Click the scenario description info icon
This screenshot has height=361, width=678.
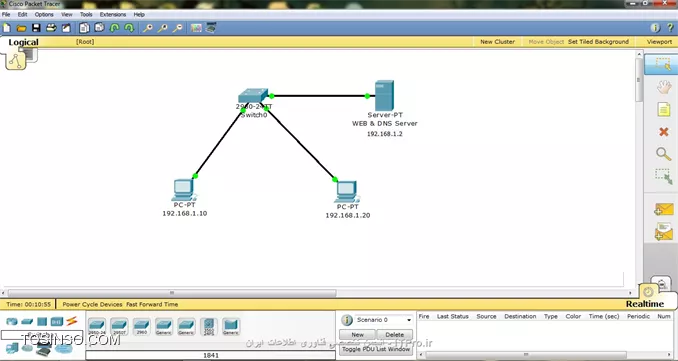[347, 320]
